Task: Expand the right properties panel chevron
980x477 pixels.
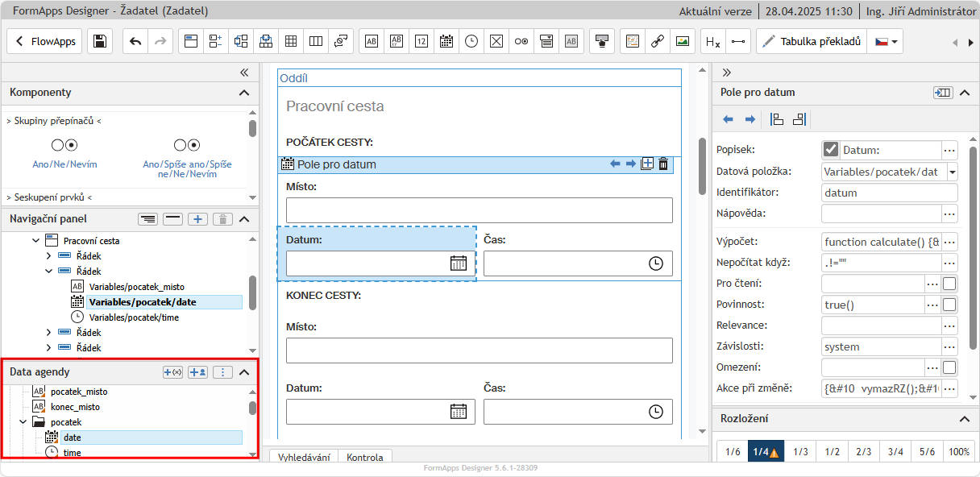Action: pyautogui.click(x=726, y=72)
